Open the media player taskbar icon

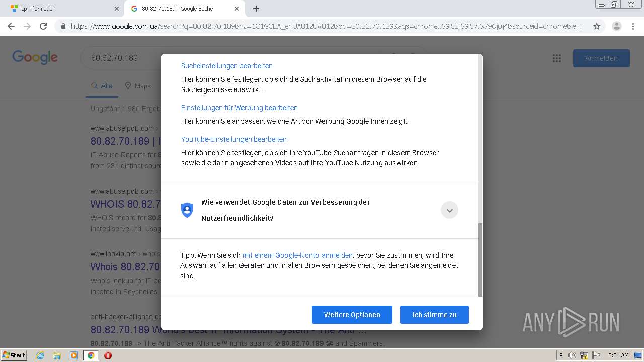pos(74,355)
